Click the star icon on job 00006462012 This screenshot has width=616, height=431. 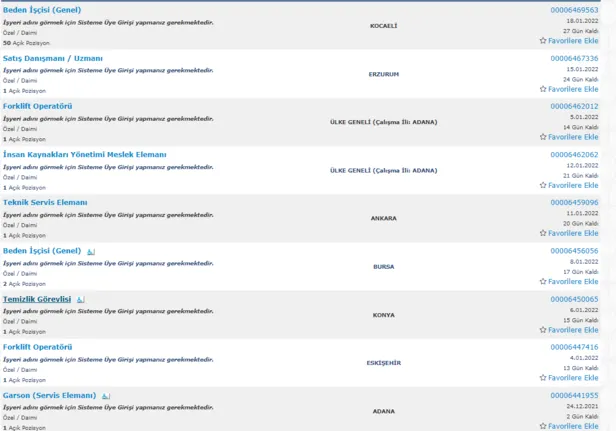(543, 137)
